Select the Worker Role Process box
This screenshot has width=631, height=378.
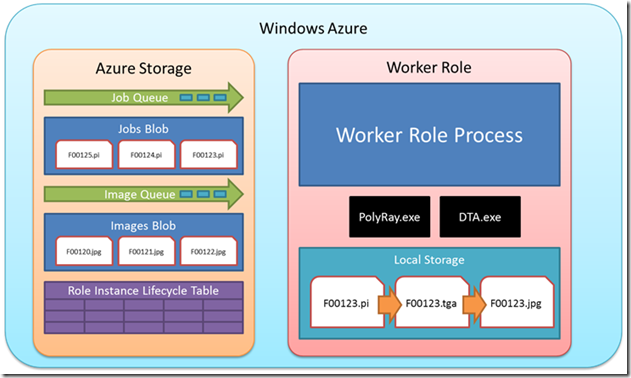pos(429,134)
